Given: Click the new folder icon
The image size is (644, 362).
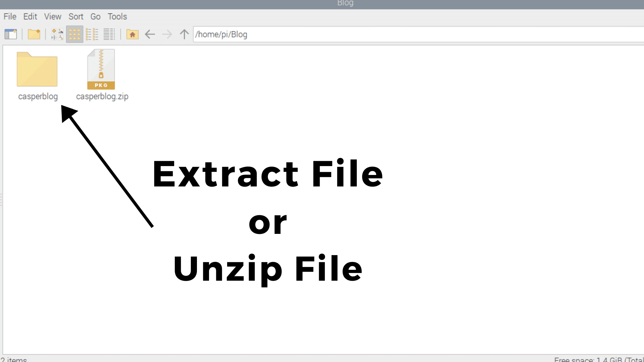Looking at the screenshot, I should (x=34, y=34).
